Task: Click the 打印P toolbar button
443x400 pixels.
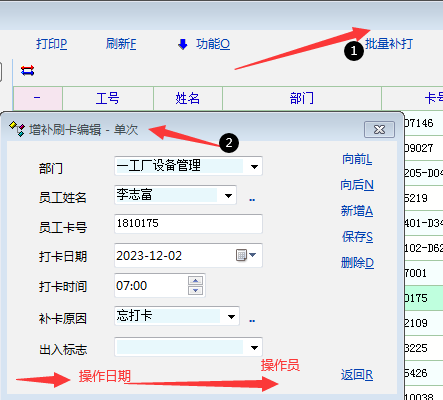Action: (52, 44)
